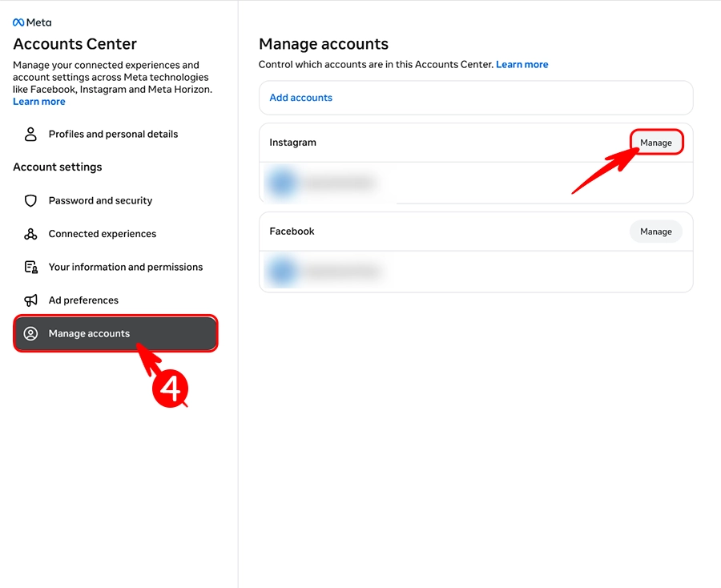Select the highlighted Manage accounts label
Screen dimensions: 721x588
(89, 334)
